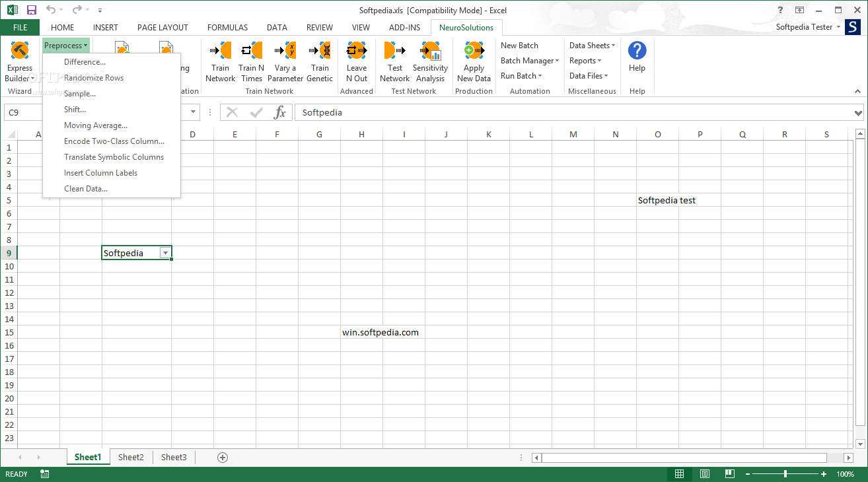Open Data Files dropdown

589,76
